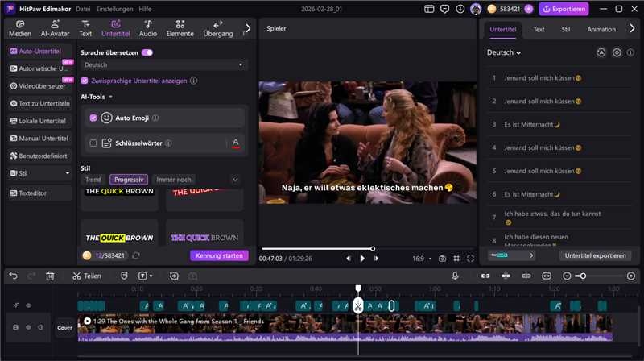This screenshot has width=644, height=361.
Task: Take a snapshot with the camera icon
Action: pos(442,259)
